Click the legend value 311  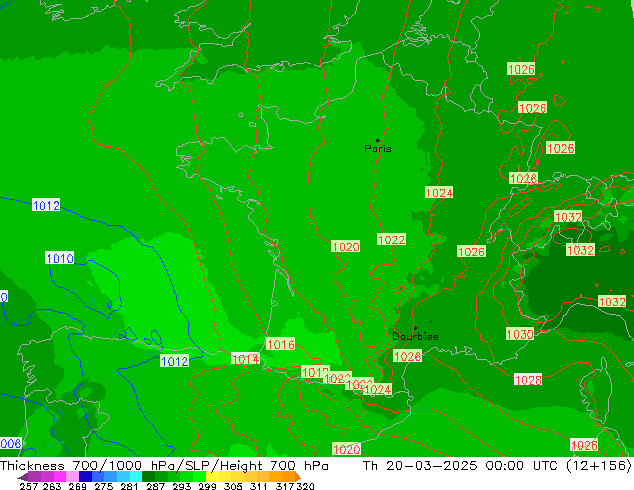coord(258,486)
